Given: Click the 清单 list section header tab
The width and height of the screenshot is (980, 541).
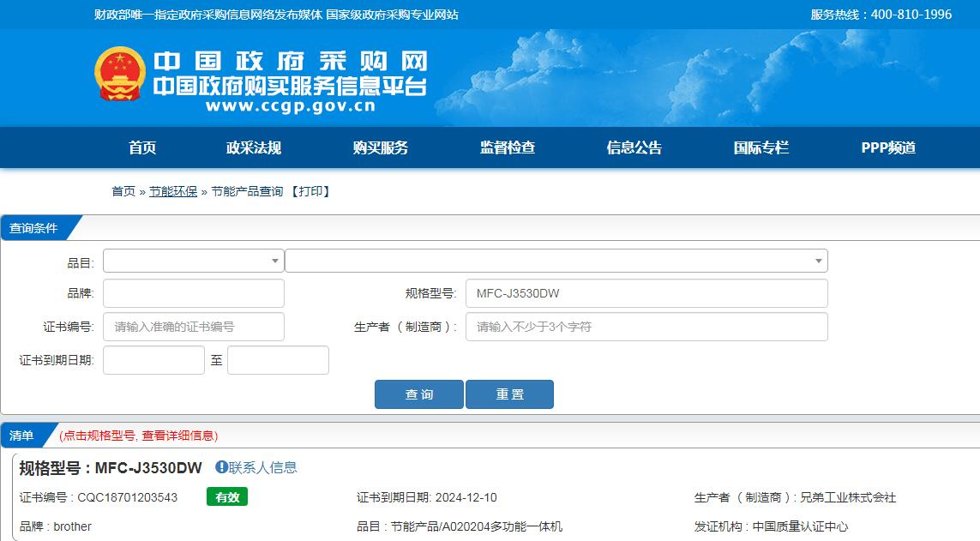Looking at the screenshot, I should coord(24,436).
